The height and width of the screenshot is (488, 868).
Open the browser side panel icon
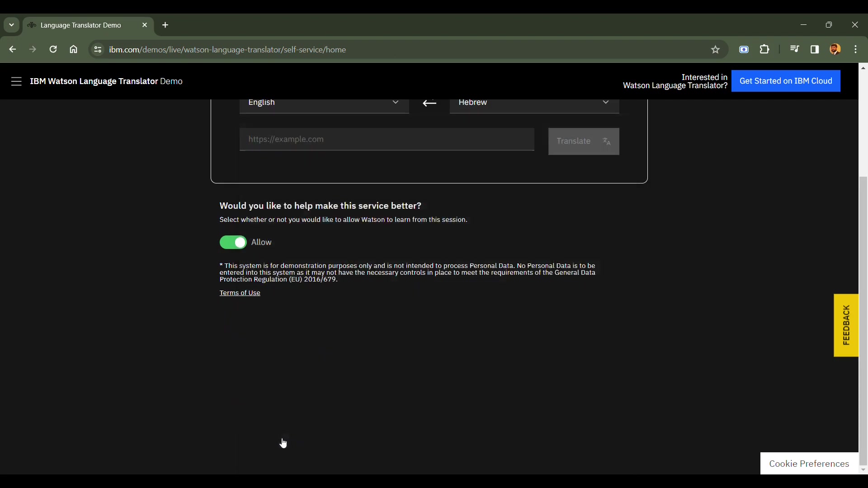(x=815, y=49)
